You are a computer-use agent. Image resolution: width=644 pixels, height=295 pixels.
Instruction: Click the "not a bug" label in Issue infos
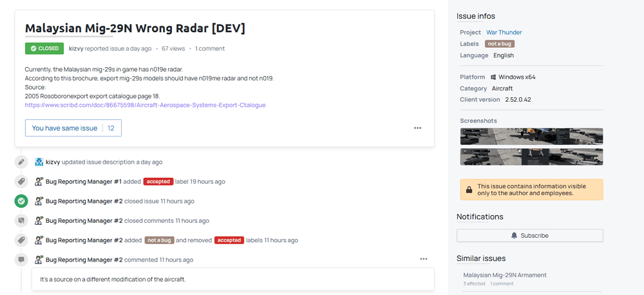[x=500, y=44]
